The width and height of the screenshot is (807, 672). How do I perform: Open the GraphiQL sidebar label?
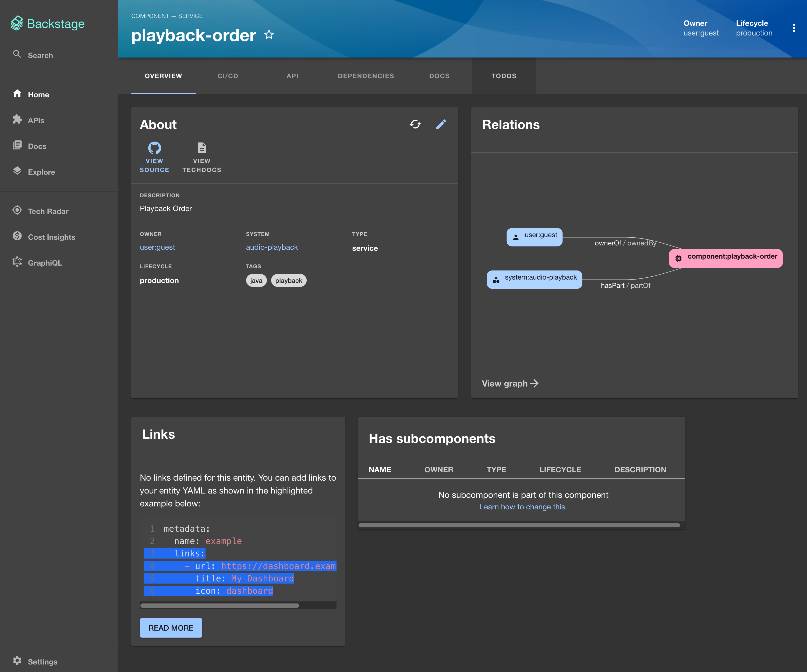point(45,263)
